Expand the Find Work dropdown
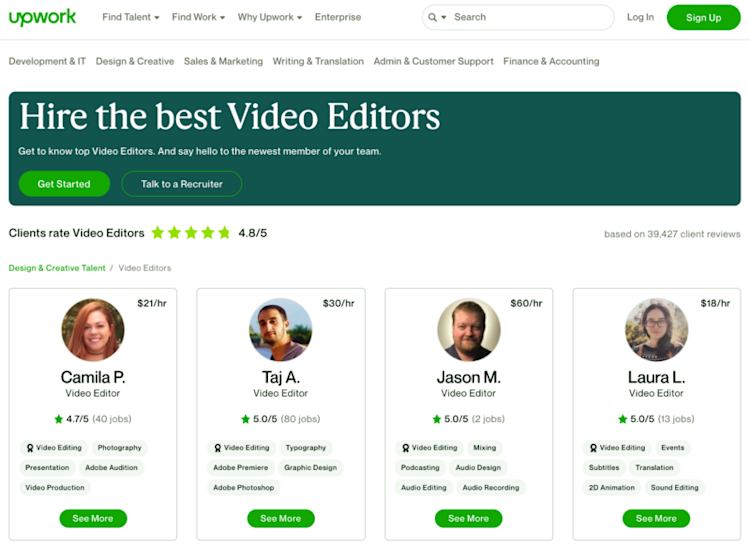 pyautogui.click(x=199, y=17)
